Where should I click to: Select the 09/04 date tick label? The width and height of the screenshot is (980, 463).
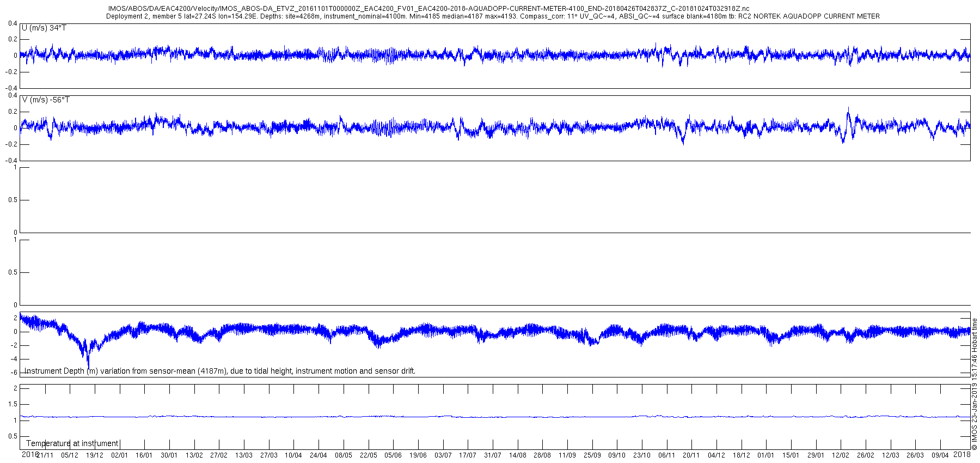(940, 455)
